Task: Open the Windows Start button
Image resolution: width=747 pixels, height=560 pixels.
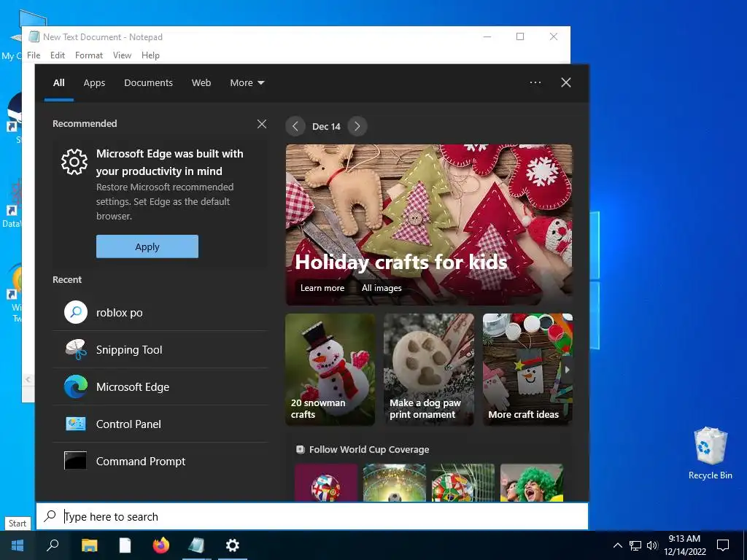Action: (18, 545)
